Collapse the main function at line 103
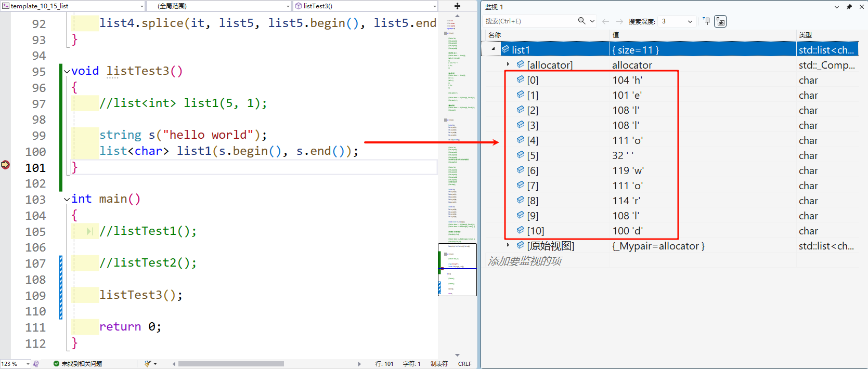 [x=67, y=200]
